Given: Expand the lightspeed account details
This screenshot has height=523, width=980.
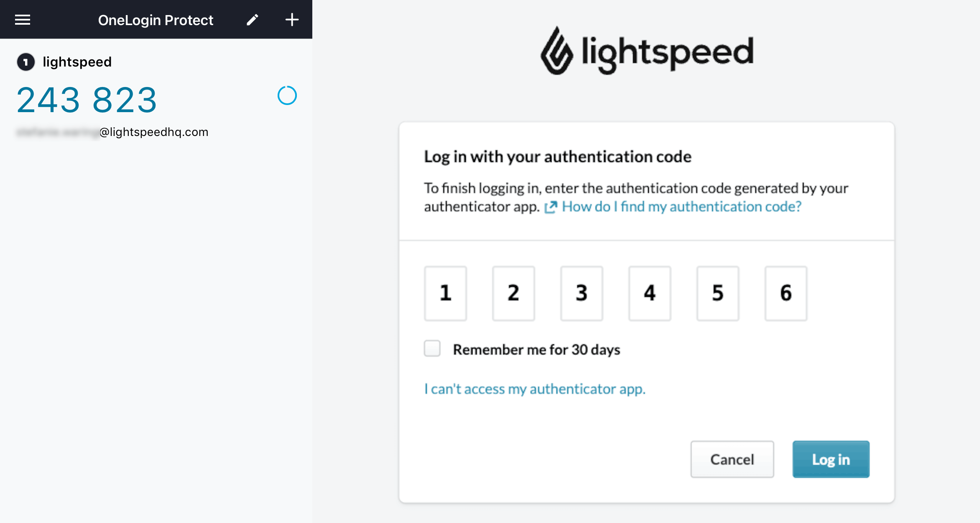Looking at the screenshot, I should 77,62.
